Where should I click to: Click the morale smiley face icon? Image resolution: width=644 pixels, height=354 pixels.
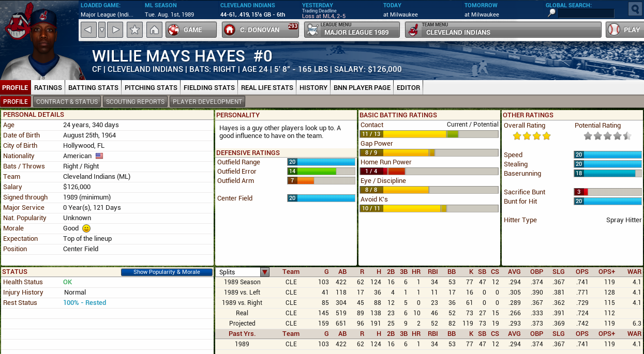86,228
